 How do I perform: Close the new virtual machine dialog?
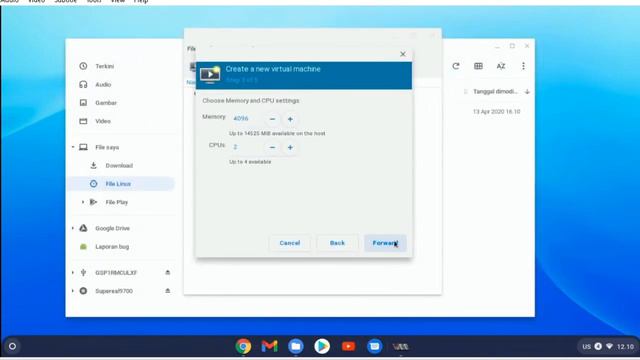[403, 54]
